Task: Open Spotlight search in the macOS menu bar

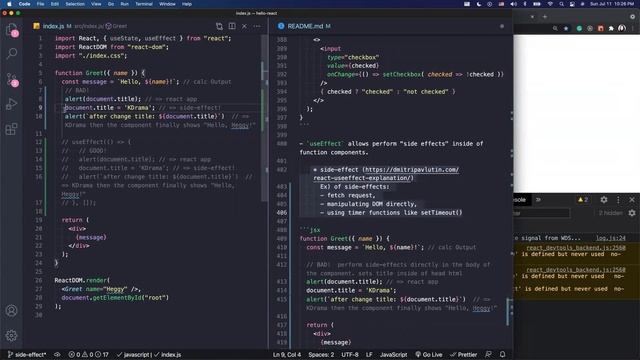Action: (562, 4)
